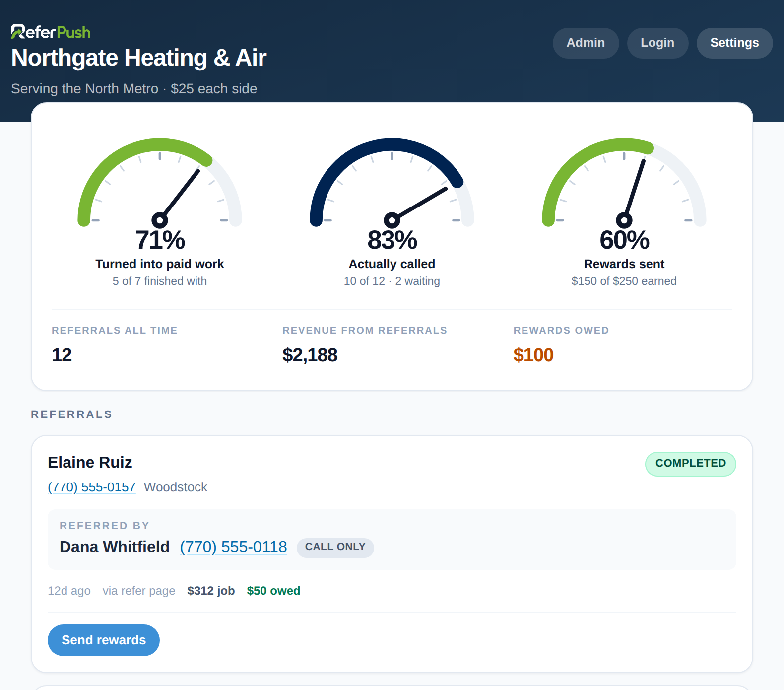Image resolution: width=784 pixels, height=690 pixels.
Task: Click the '$50 owed' amount
Action: point(273,591)
